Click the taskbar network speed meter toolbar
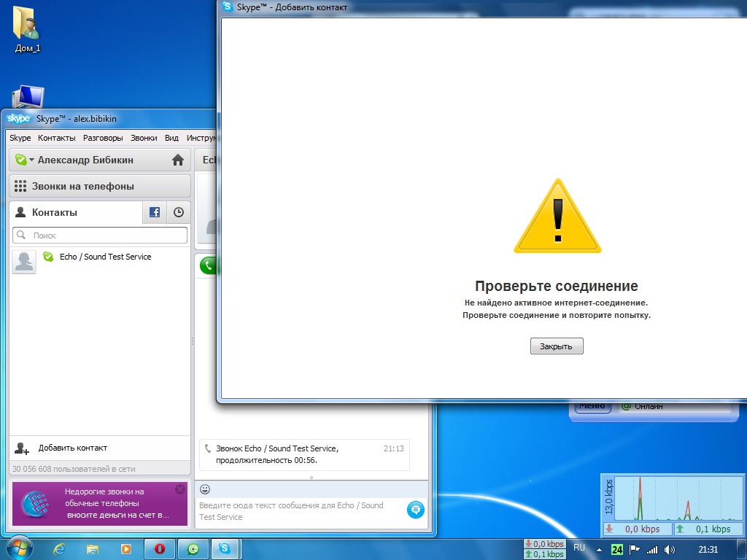This screenshot has width=747, height=560. coord(544,549)
